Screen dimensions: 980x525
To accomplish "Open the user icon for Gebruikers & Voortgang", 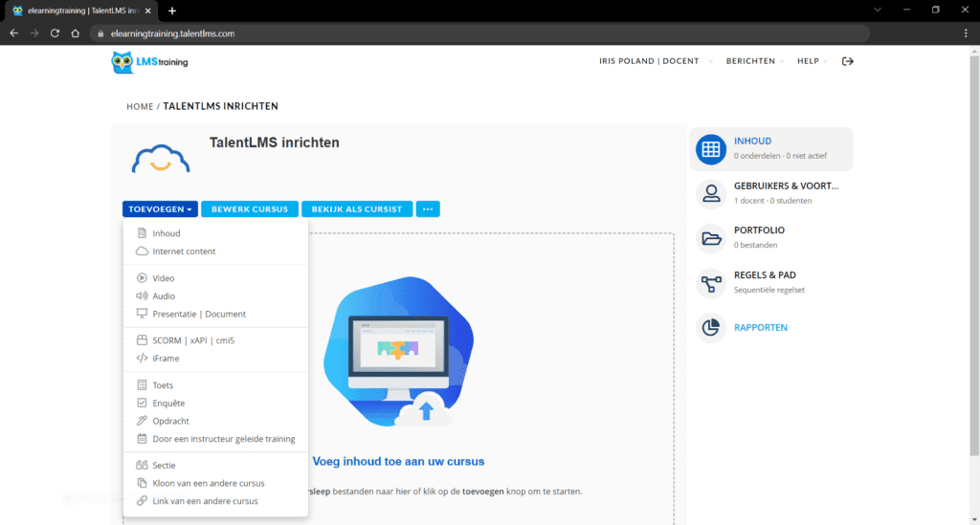I will tap(711, 193).
